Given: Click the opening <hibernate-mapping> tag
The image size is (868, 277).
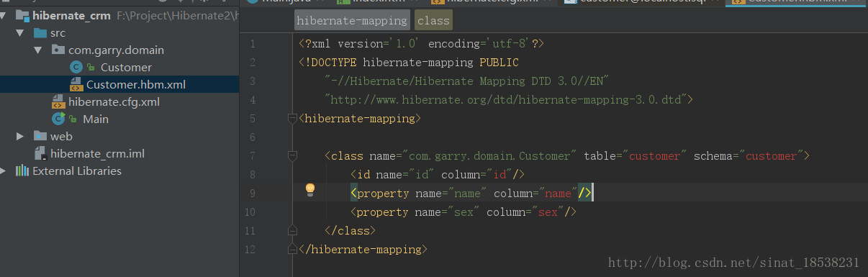Looking at the screenshot, I should tap(360, 118).
